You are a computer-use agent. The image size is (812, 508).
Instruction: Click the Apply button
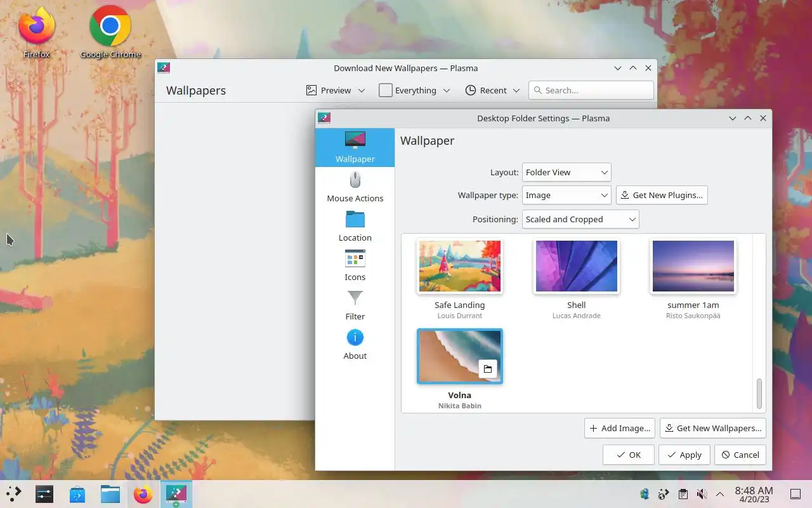point(684,455)
